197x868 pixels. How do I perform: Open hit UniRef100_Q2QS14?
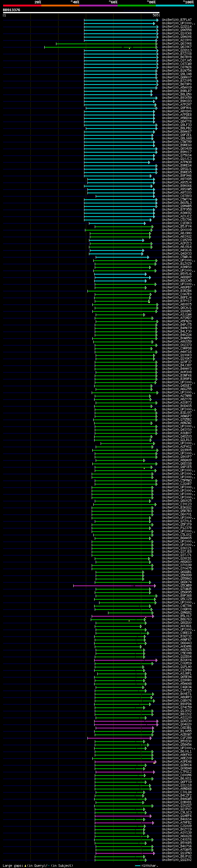tap(176, 26)
